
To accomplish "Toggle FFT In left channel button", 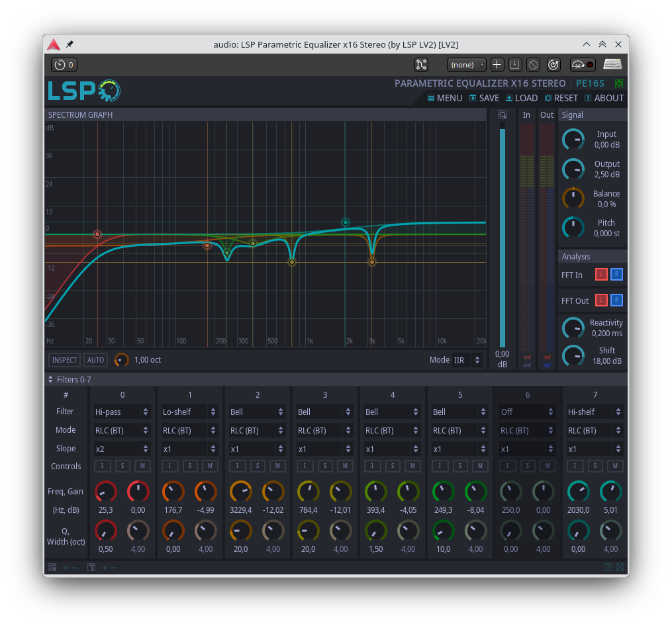I will coord(601,274).
